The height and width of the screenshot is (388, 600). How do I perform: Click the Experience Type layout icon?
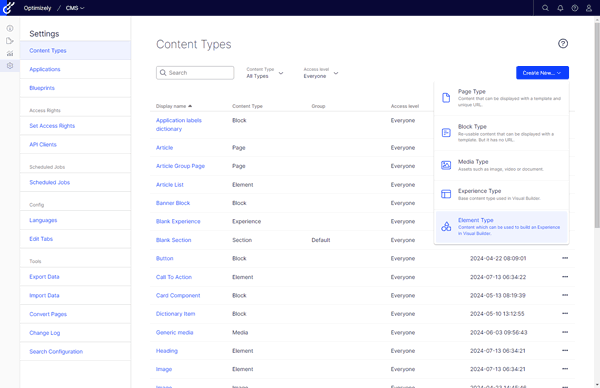[x=446, y=194]
